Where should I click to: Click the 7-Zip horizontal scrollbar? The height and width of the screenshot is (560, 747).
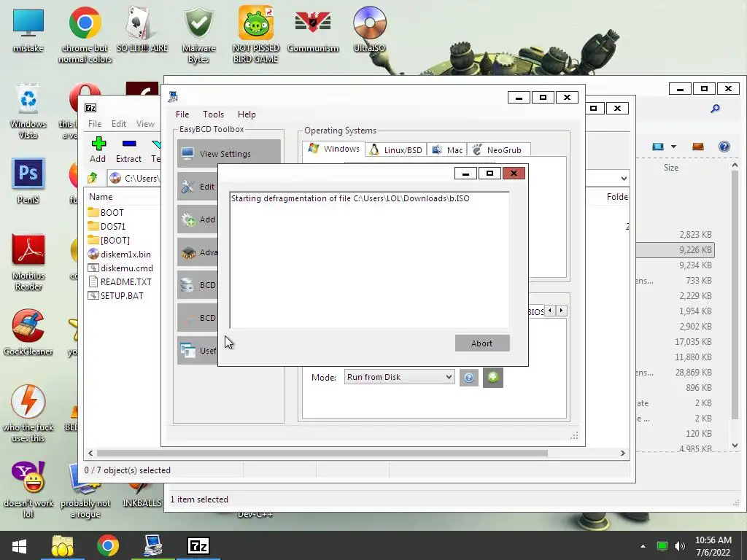(322, 454)
